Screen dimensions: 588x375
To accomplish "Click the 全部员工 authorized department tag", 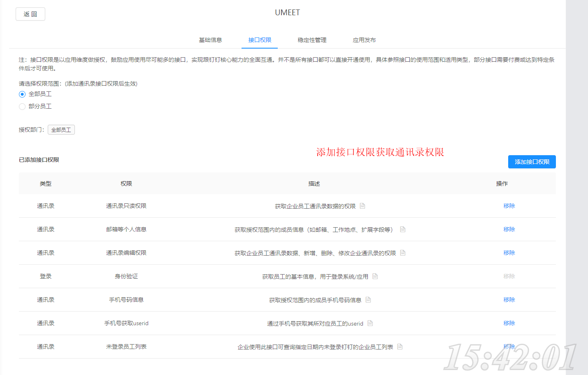I will tap(61, 130).
